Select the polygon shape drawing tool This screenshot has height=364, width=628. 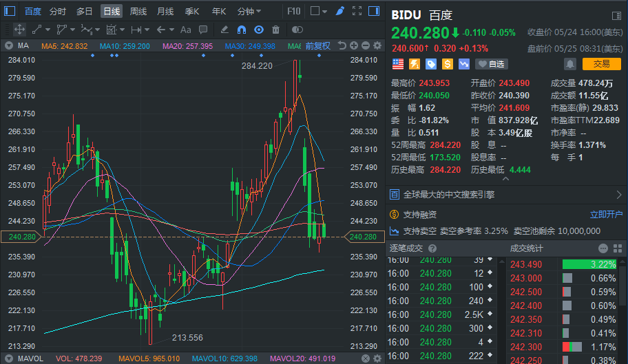tap(62, 30)
